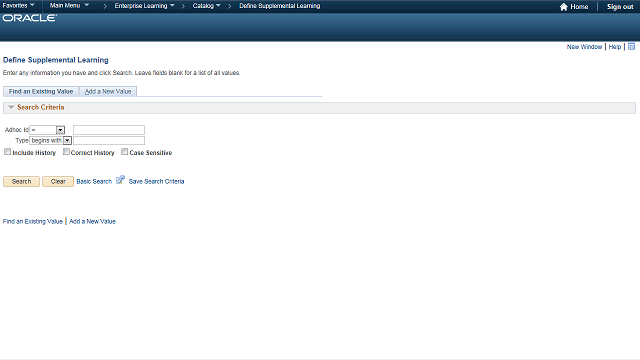
Task: Tick the Correct History checkbox
Action: (x=66, y=152)
